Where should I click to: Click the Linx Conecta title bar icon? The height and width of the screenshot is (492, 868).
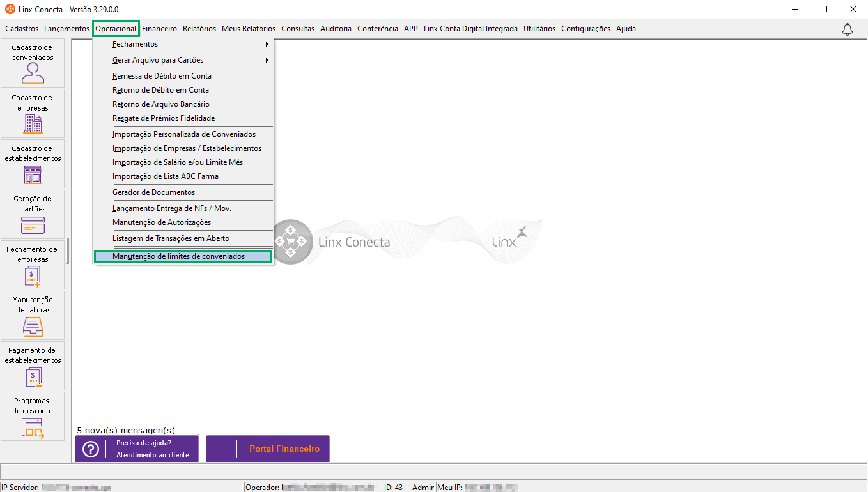[10, 9]
